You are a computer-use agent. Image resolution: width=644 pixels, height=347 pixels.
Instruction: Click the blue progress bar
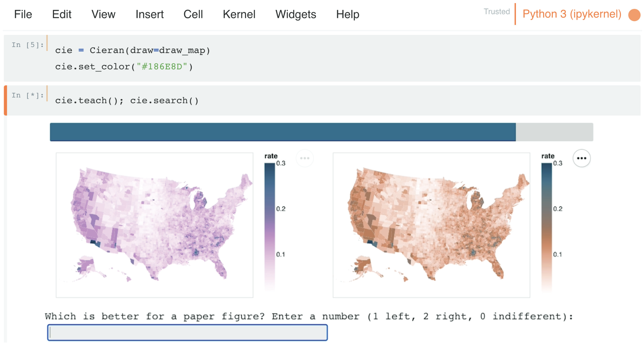coord(283,132)
